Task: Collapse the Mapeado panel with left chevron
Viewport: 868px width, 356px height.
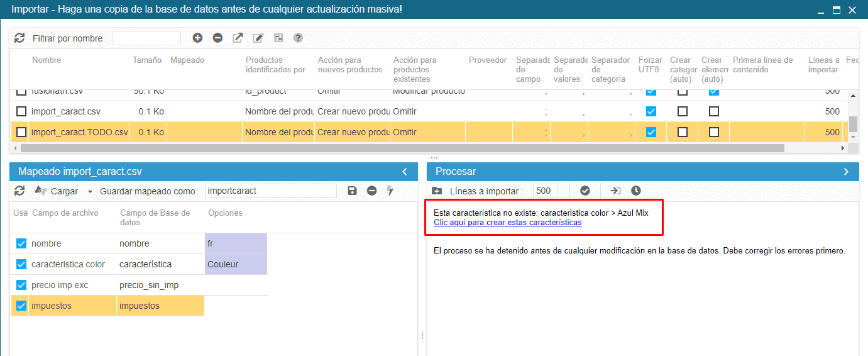Action: tap(405, 172)
